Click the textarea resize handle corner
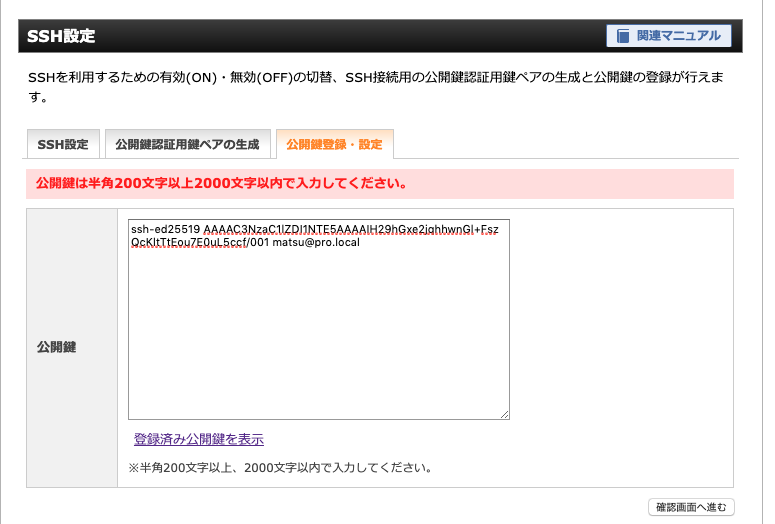This screenshot has width=775, height=524. click(504, 414)
